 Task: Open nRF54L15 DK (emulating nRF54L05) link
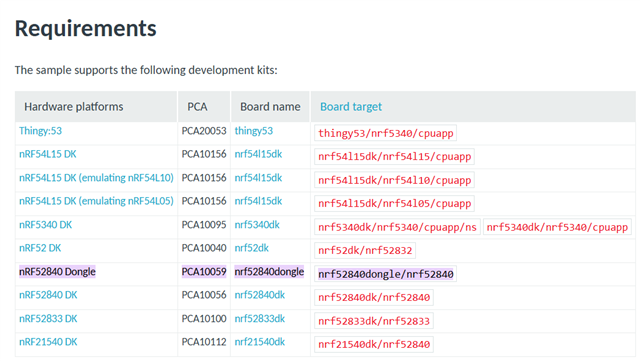pyautogui.click(x=96, y=201)
